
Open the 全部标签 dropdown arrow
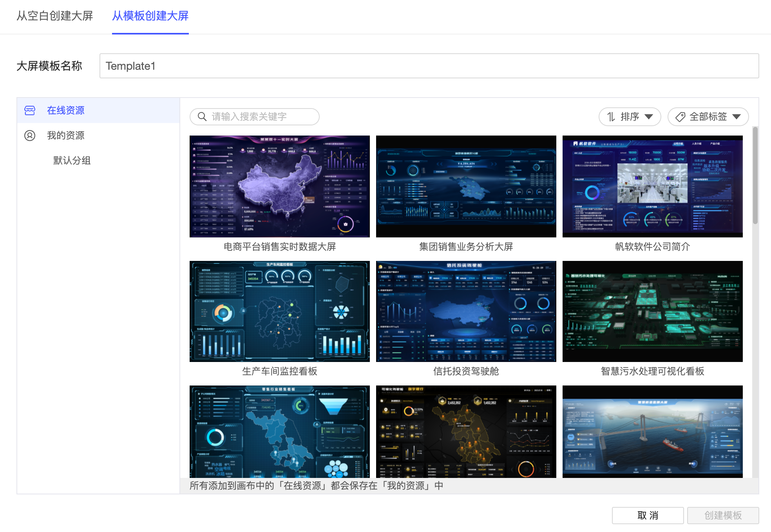[736, 117]
